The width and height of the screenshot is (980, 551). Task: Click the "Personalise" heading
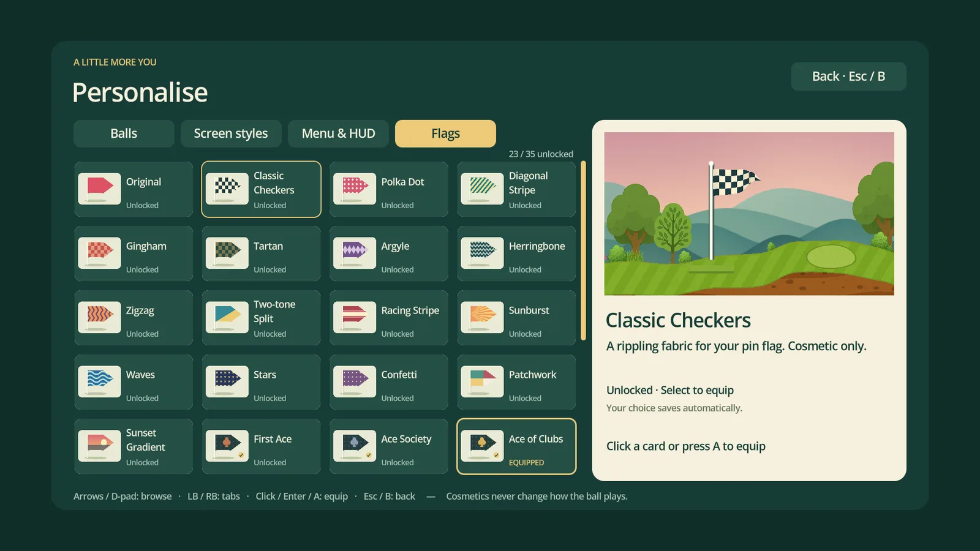tap(140, 92)
